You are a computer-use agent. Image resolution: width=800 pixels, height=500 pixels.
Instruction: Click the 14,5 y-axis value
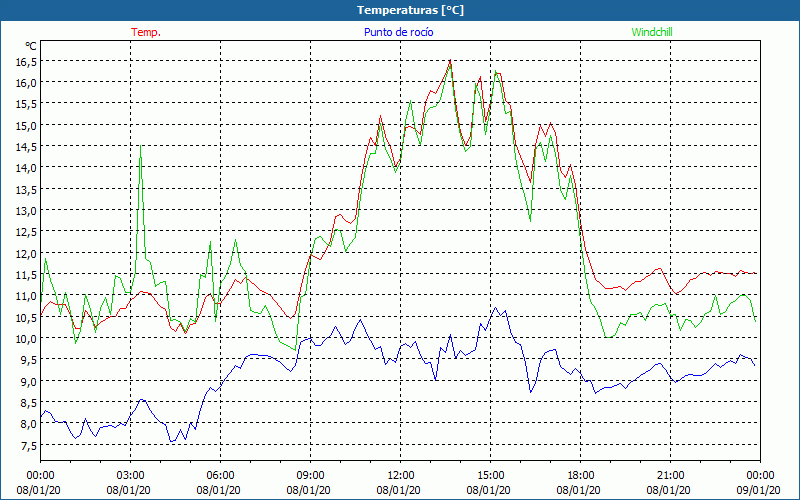click(x=26, y=146)
